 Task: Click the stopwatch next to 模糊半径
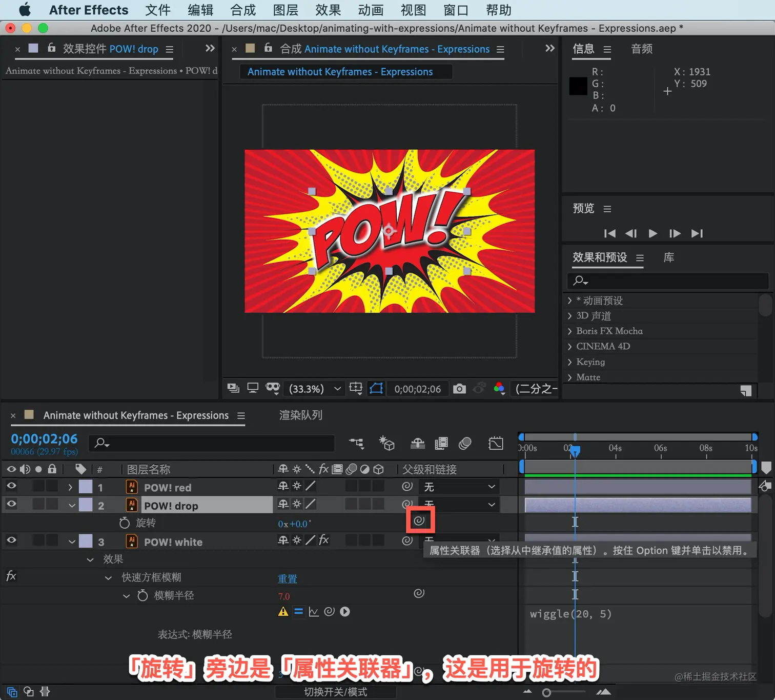point(142,595)
